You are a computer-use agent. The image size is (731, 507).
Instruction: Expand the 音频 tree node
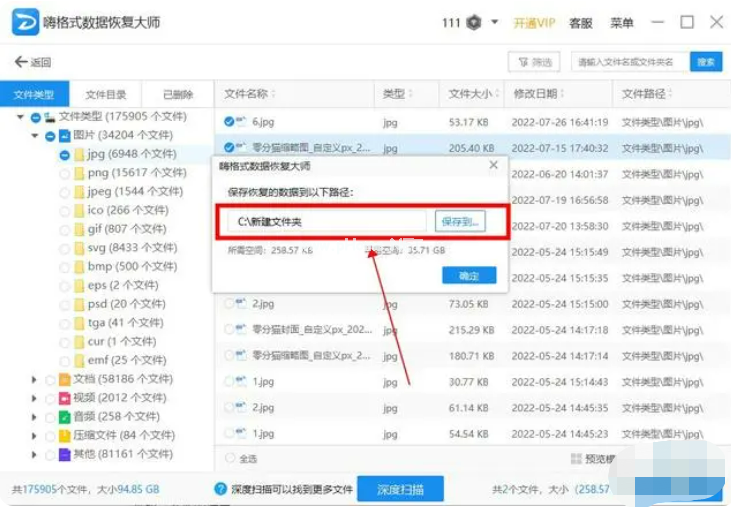34,417
